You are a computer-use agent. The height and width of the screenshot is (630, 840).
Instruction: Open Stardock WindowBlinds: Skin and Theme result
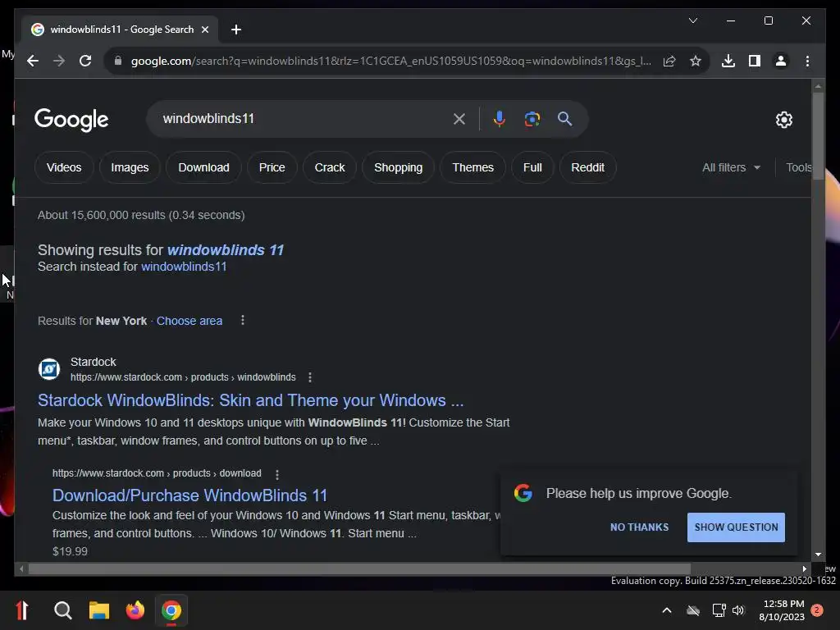[x=250, y=400]
